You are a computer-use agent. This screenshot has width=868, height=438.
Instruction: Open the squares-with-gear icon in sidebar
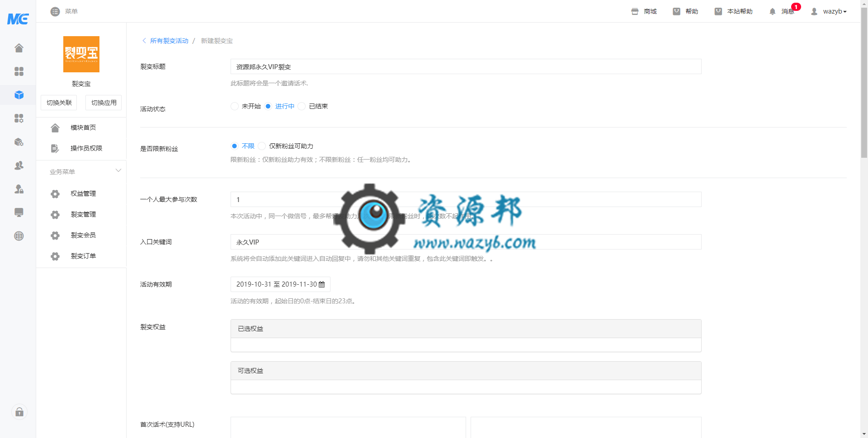(x=19, y=118)
